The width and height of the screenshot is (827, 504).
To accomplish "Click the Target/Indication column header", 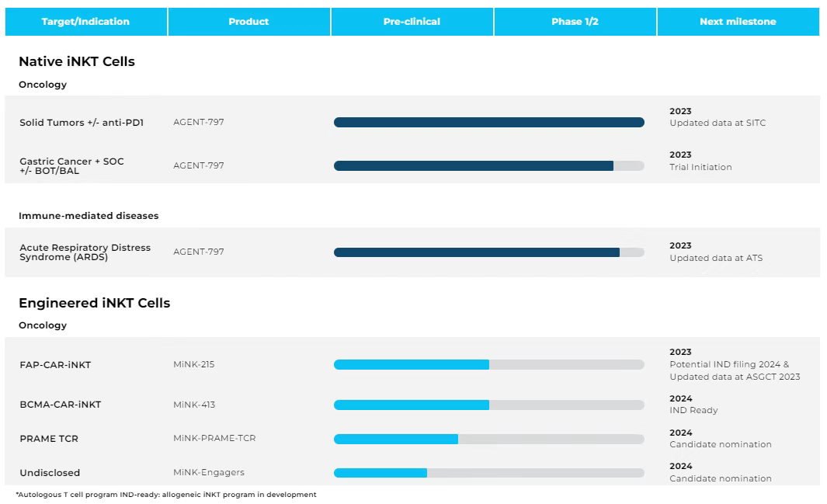I will click(x=85, y=22).
